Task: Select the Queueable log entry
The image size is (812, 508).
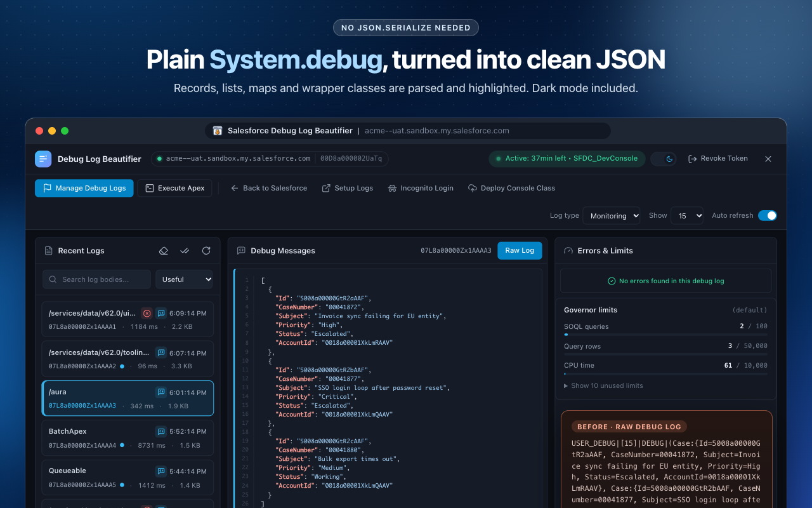Action: [x=128, y=477]
